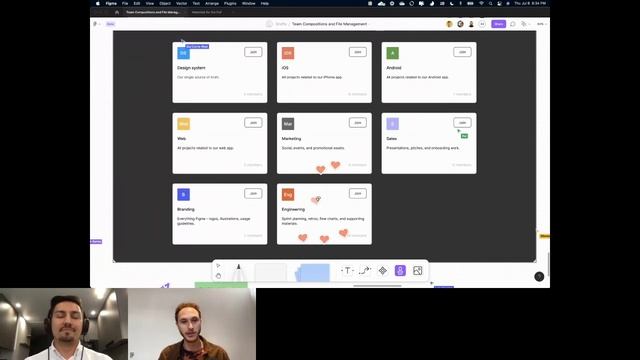Viewport: 640px width, 360px height.
Task: Click Join on the Design system card
Action: (253, 52)
